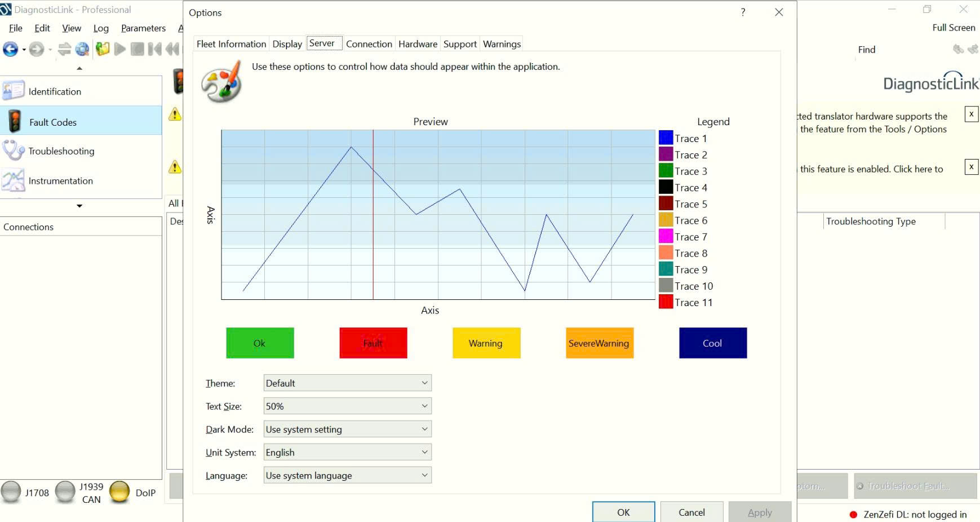
Task: Click the red Trace 11 legend swatch
Action: click(666, 302)
